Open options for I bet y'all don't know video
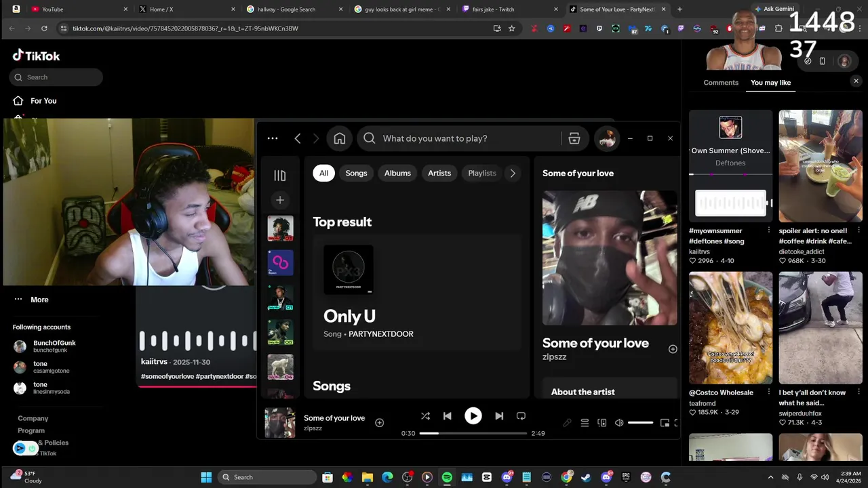The width and height of the screenshot is (868, 488). pyautogui.click(x=859, y=392)
